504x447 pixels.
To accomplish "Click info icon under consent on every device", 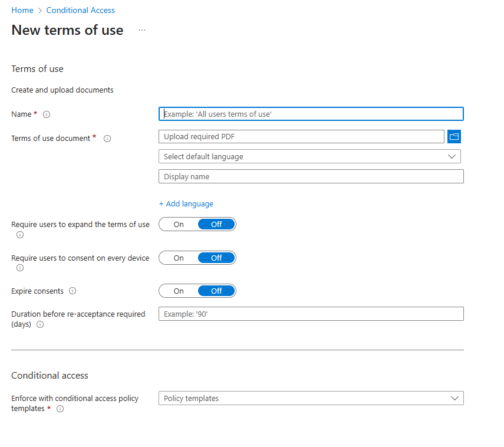I will [20, 268].
